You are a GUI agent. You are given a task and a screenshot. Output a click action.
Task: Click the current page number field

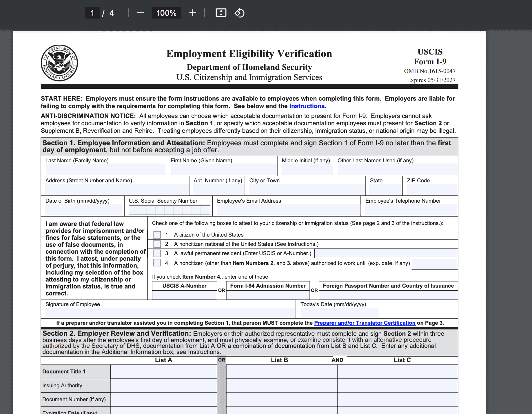click(x=92, y=13)
